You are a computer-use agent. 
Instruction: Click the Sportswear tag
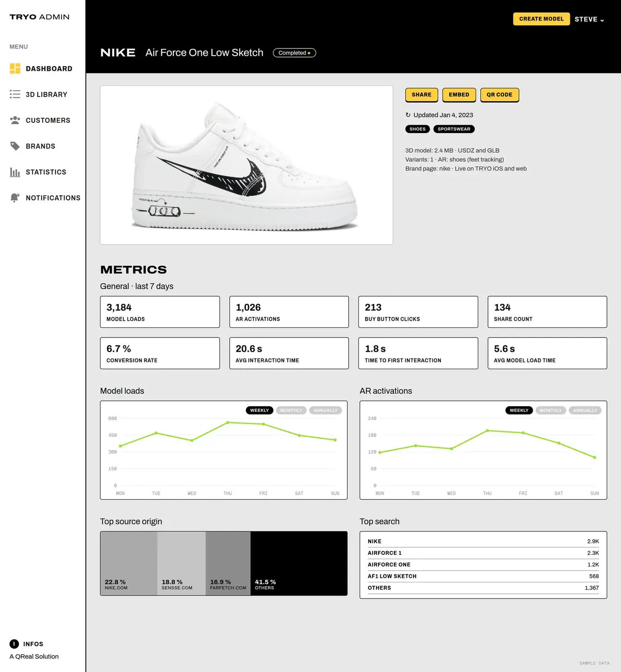pyautogui.click(x=454, y=129)
